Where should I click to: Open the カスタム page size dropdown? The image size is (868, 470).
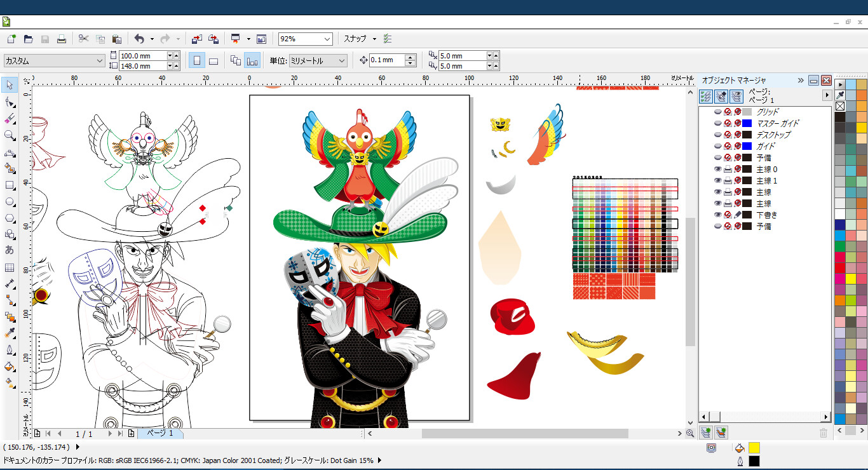pos(99,61)
